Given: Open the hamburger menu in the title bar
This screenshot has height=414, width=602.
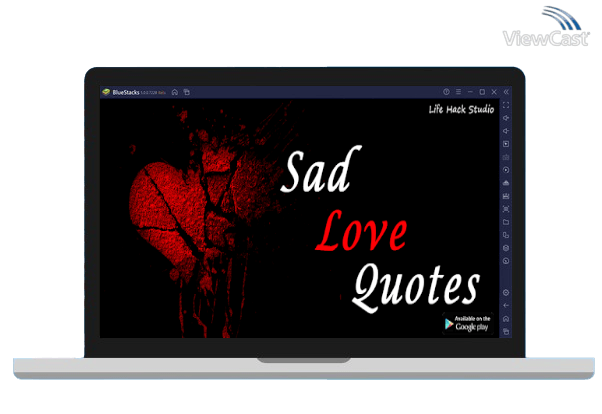Looking at the screenshot, I should tap(458, 92).
